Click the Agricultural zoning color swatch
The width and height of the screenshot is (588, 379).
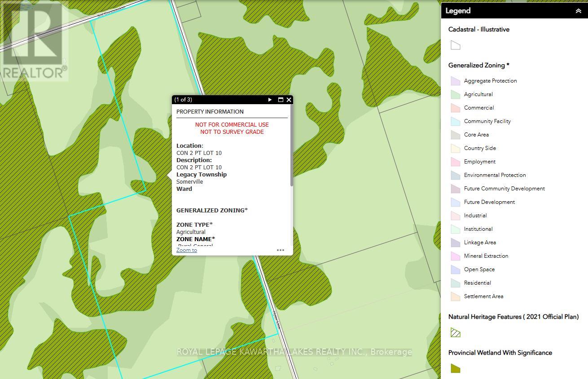click(x=456, y=94)
